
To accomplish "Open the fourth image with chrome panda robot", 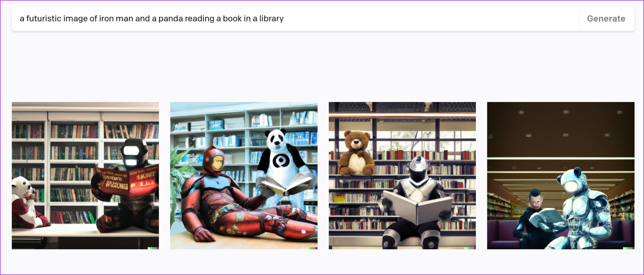I will point(561,176).
